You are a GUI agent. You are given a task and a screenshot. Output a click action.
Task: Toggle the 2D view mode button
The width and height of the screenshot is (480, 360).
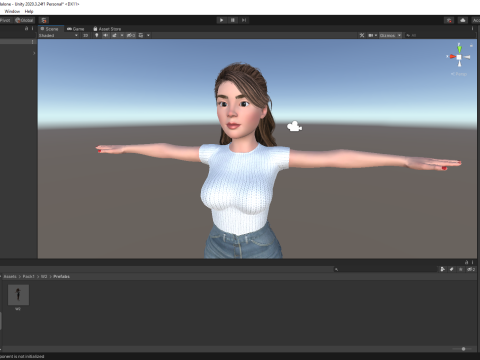pyautogui.click(x=86, y=35)
